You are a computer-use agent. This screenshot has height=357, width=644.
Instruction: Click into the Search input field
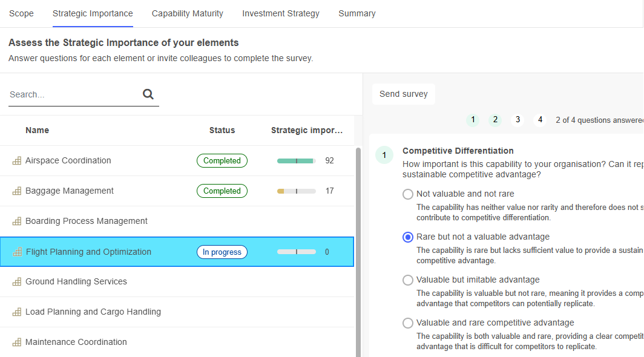(x=73, y=94)
